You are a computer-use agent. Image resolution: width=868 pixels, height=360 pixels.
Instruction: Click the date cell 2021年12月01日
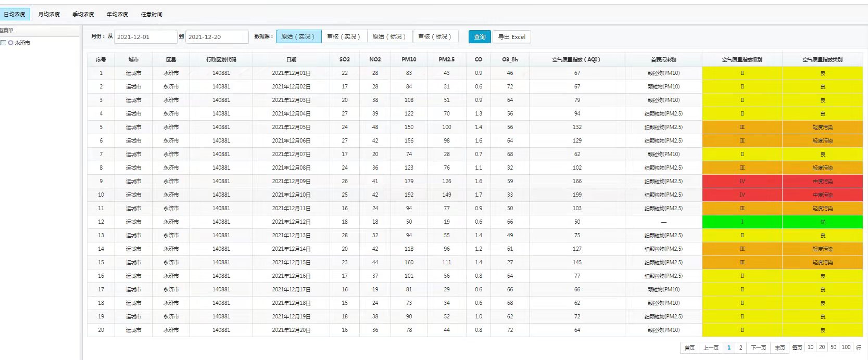click(x=291, y=73)
